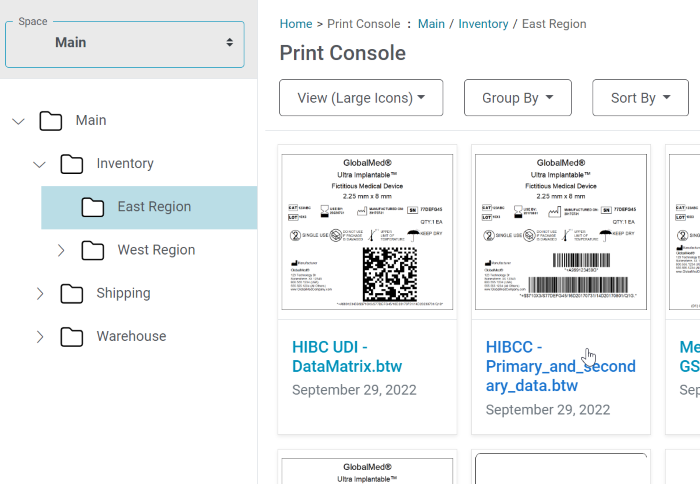Click the Warehouse folder icon
Image resolution: width=700 pixels, height=484 pixels.
[71, 337]
